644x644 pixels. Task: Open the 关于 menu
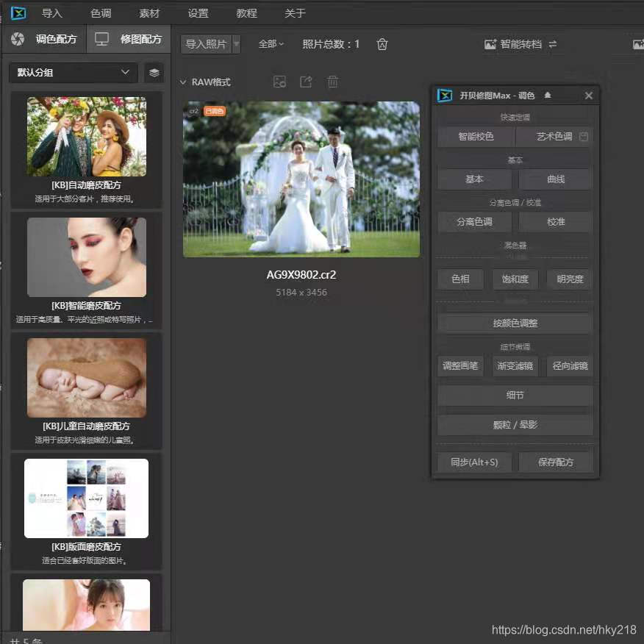point(295,13)
